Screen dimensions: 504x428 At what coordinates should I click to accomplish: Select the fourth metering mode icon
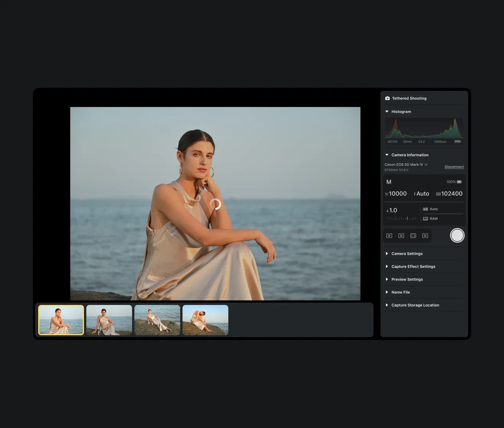click(x=425, y=236)
